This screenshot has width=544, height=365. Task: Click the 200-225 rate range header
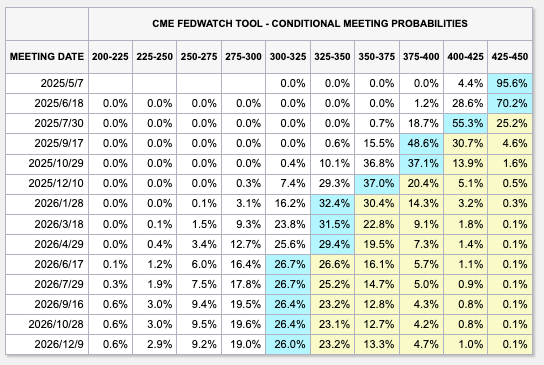110,57
